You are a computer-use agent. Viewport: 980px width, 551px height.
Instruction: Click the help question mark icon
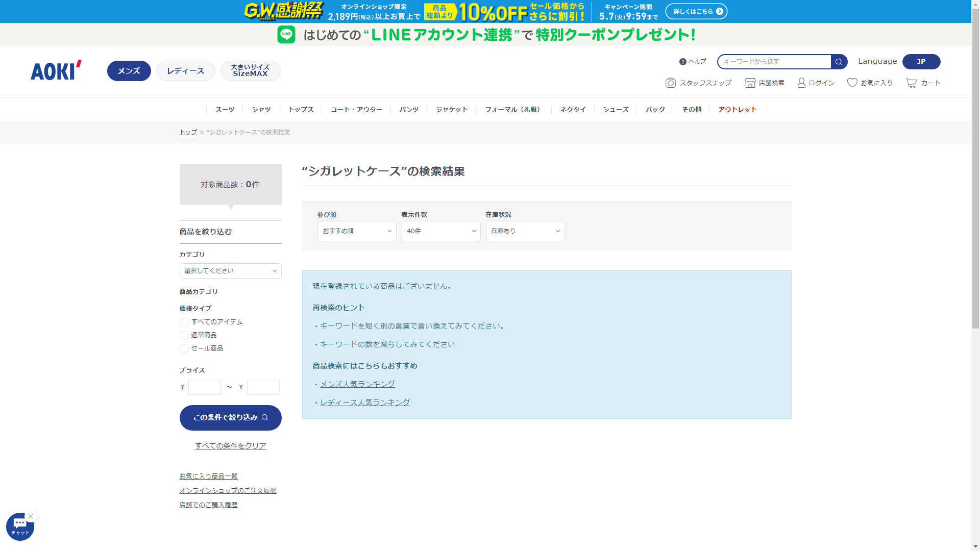pyautogui.click(x=682, y=62)
